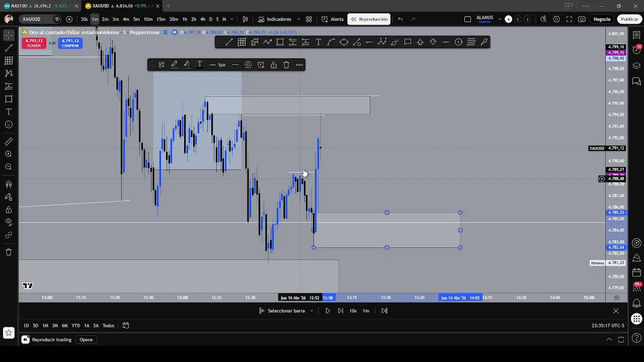The width and height of the screenshot is (644, 362).
Task: Open drawing settings hexagon in floating toolbar
Action: click(248, 64)
